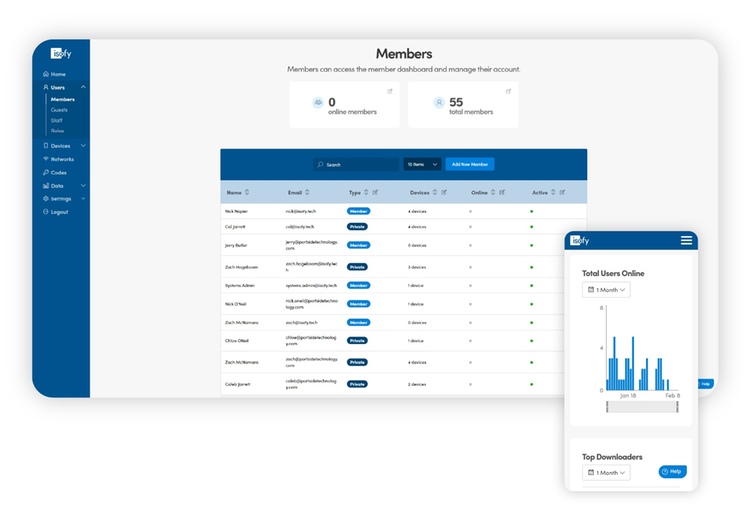Toggle active dot for Caleb Jarrett row

(x=531, y=384)
